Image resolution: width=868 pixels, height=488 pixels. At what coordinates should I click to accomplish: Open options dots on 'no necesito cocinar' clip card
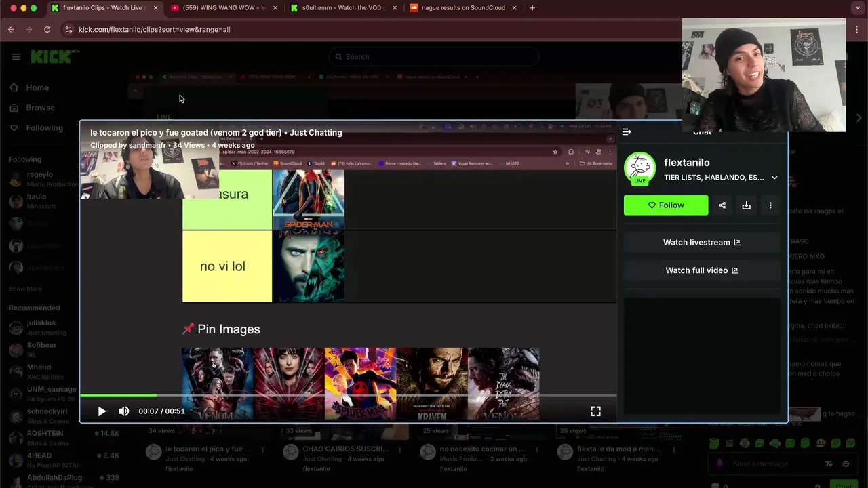pyautogui.click(x=537, y=449)
